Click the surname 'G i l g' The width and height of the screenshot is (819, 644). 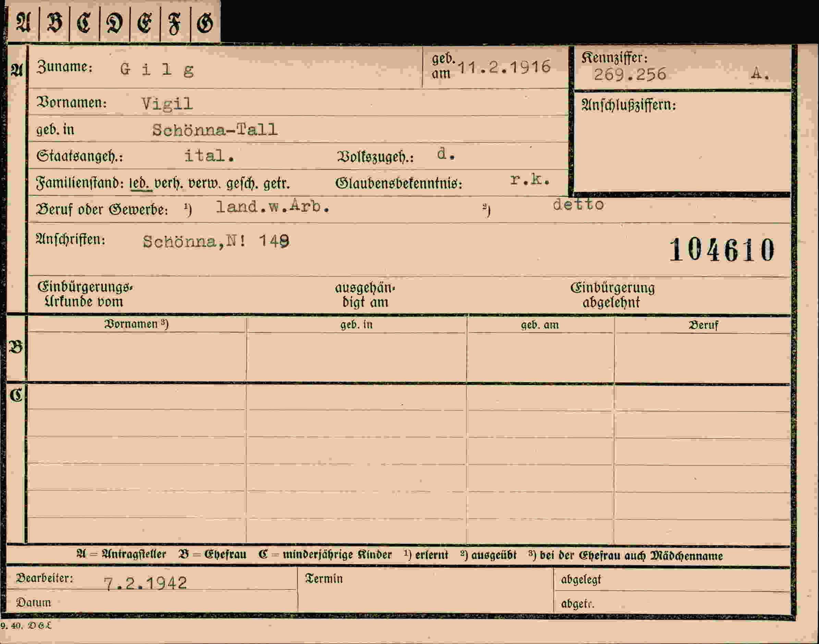157,70
